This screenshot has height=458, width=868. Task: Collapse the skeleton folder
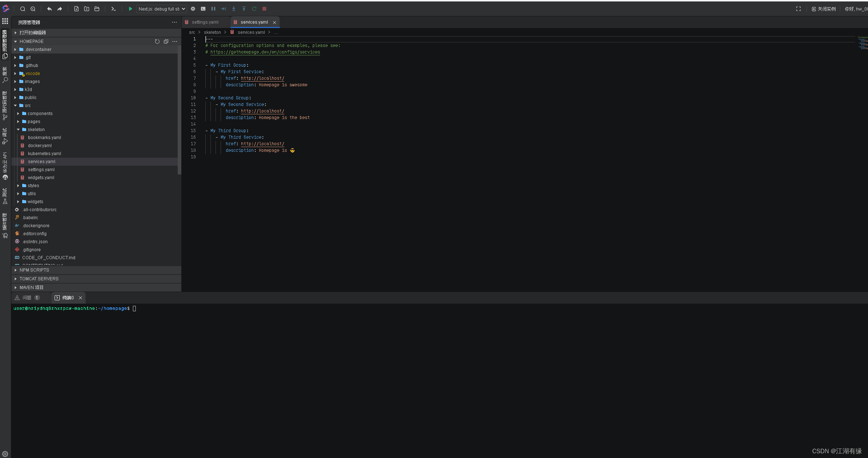coord(36,130)
